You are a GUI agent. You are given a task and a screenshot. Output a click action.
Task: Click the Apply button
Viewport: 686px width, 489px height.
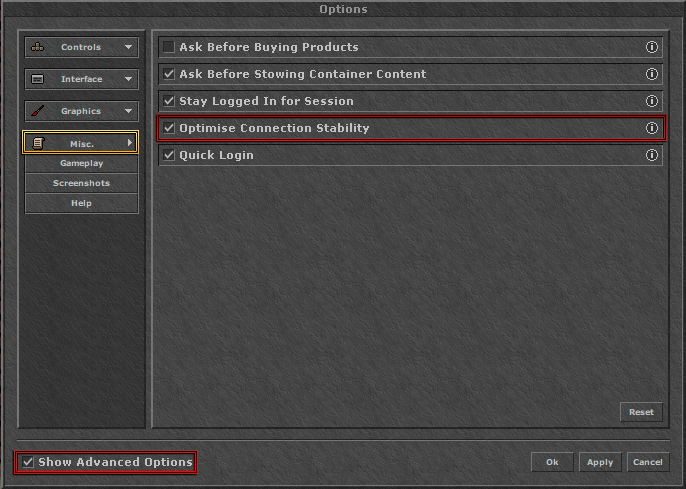tap(600, 462)
